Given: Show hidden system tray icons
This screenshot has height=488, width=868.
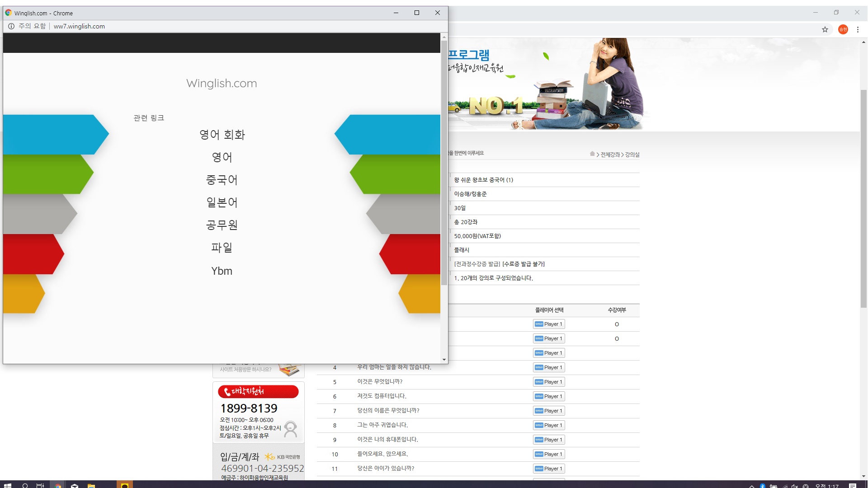Looking at the screenshot, I should click(751, 486).
